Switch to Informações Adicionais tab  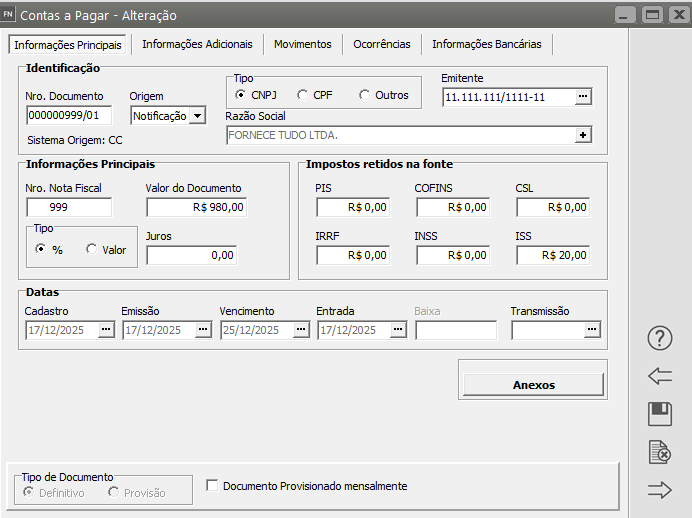click(197, 45)
